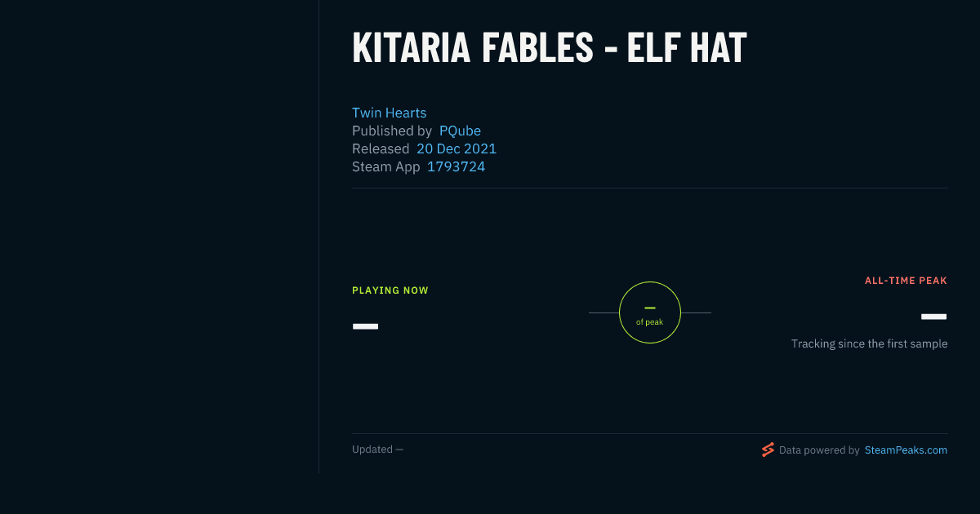Image resolution: width=980 pixels, height=514 pixels.
Task: Click the Published by label
Action: click(392, 131)
